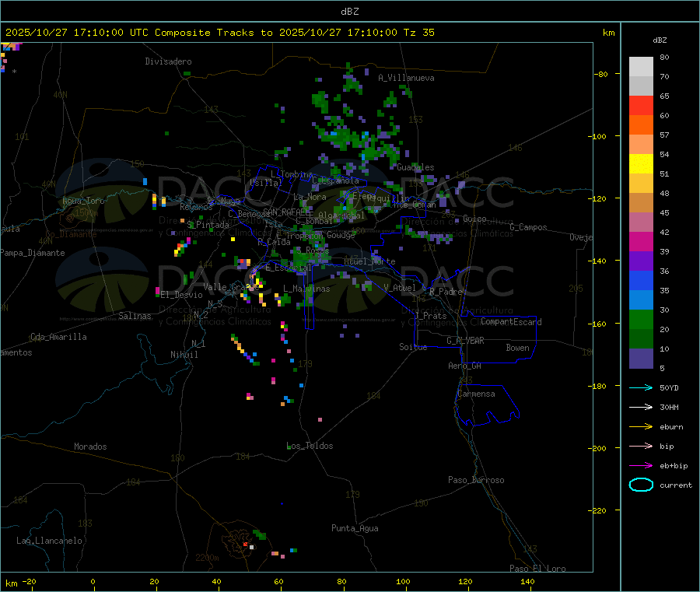Click the cyan current ellipse icon

point(641,485)
